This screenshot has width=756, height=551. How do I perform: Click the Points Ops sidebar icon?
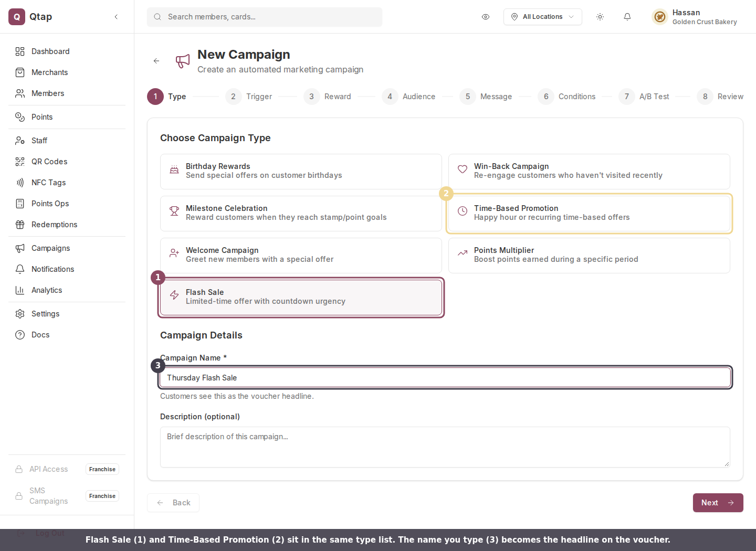coord(20,204)
